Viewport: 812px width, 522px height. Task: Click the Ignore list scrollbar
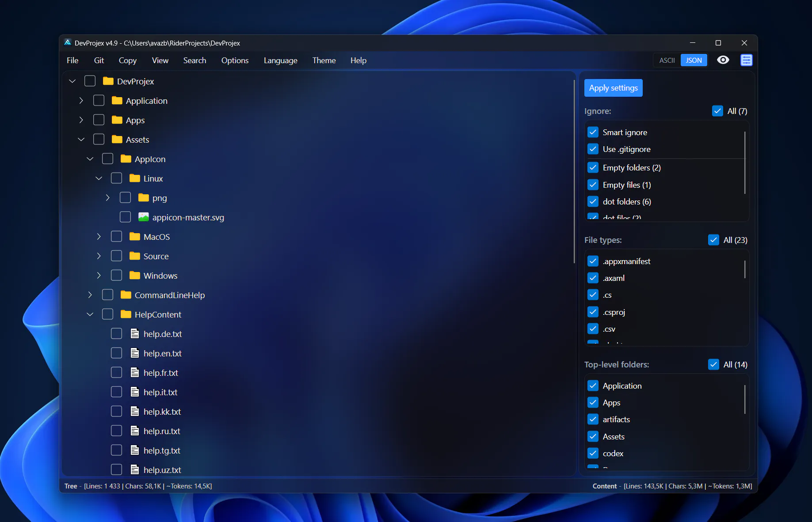click(x=745, y=163)
